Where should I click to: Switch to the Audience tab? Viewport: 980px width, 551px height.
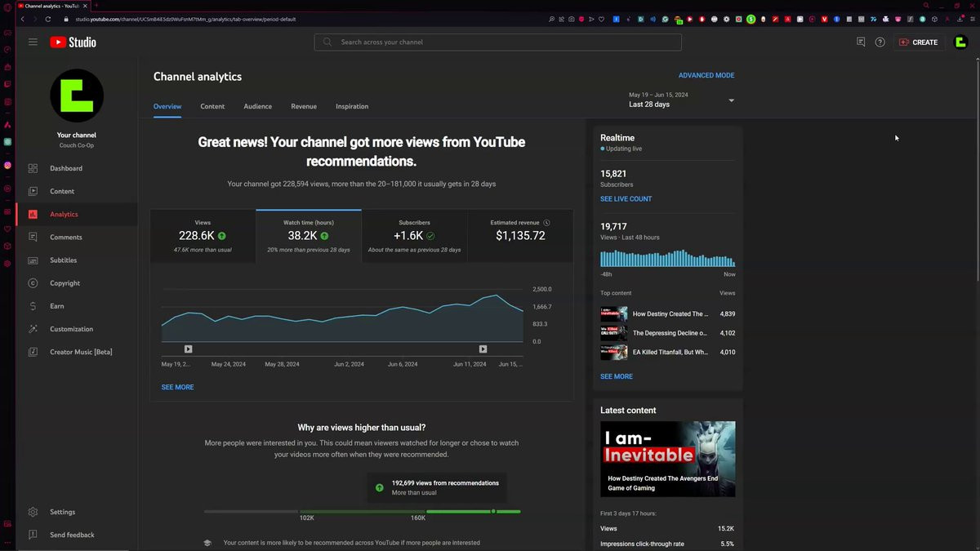(x=258, y=106)
